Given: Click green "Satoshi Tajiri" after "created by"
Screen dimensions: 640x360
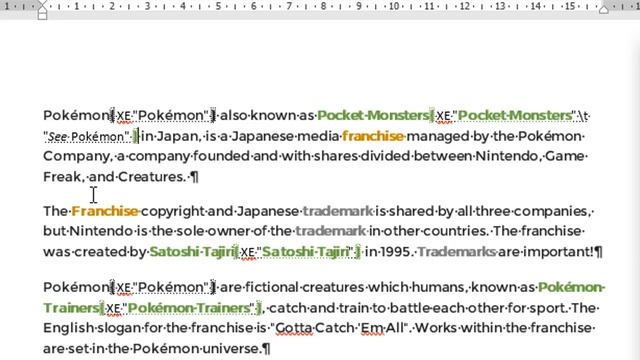Looking at the screenshot, I should [192, 252].
